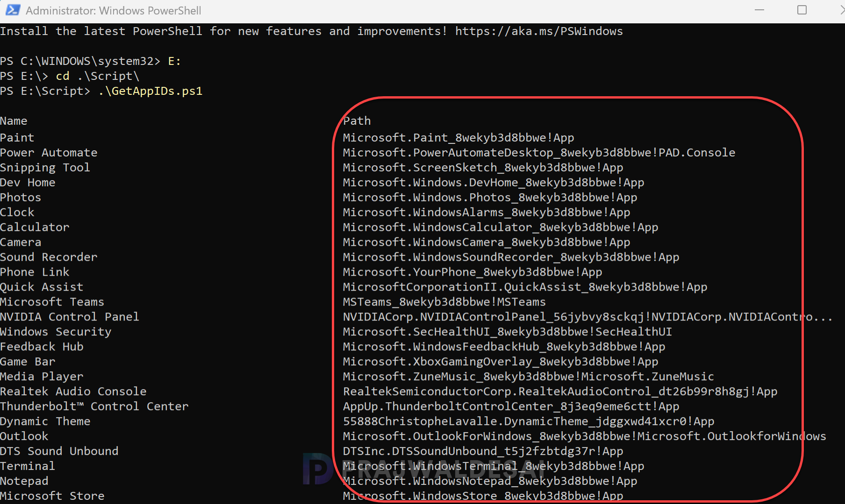Select the Dynamic Theme name entry
This screenshot has height=504, width=845.
(x=45, y=422)
